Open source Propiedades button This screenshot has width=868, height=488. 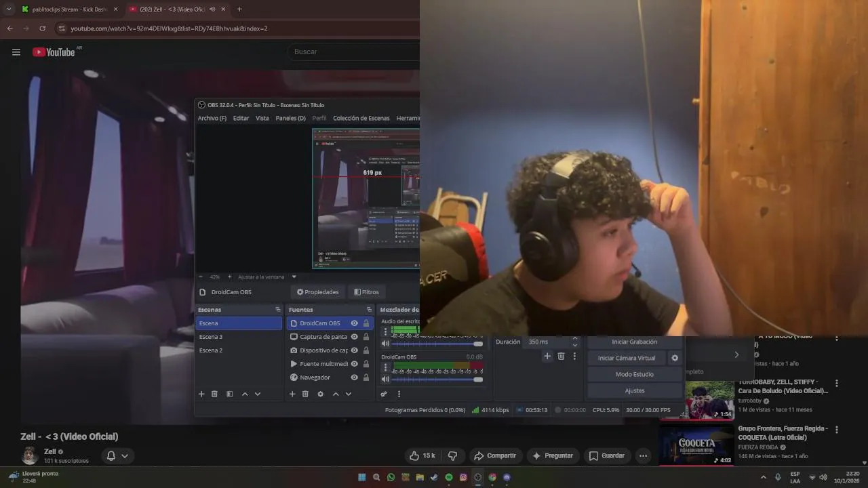tap(318, 292)
